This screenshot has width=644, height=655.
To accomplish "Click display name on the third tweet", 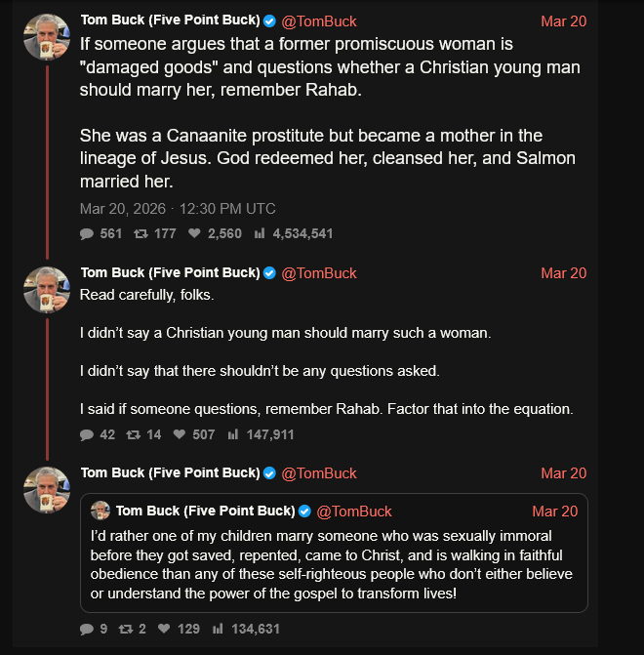I will coord(170,473).
